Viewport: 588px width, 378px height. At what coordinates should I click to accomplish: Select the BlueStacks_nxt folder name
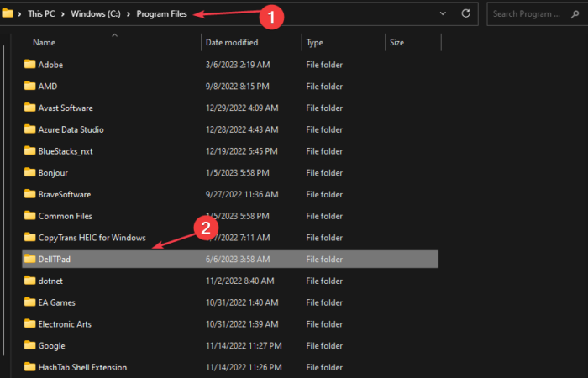click(66, 151)
